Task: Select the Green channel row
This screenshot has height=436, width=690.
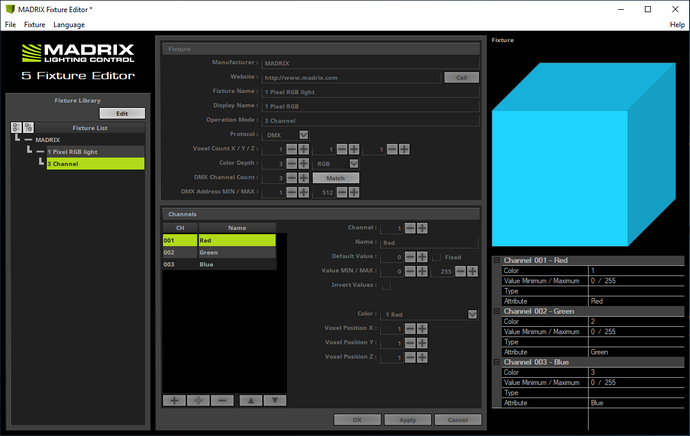Action: (219, 253)
